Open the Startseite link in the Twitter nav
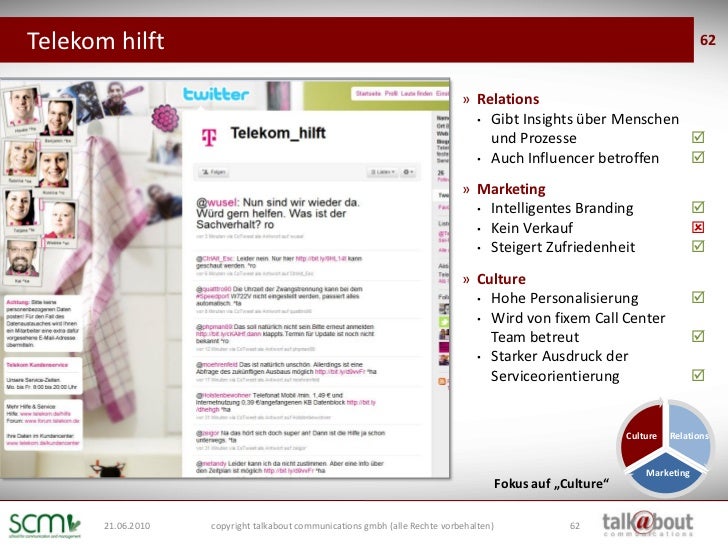 click(368, 93)
